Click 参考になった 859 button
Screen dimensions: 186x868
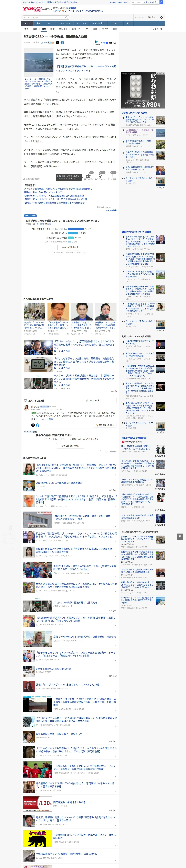pyautogui.click(x=105, y=425)
